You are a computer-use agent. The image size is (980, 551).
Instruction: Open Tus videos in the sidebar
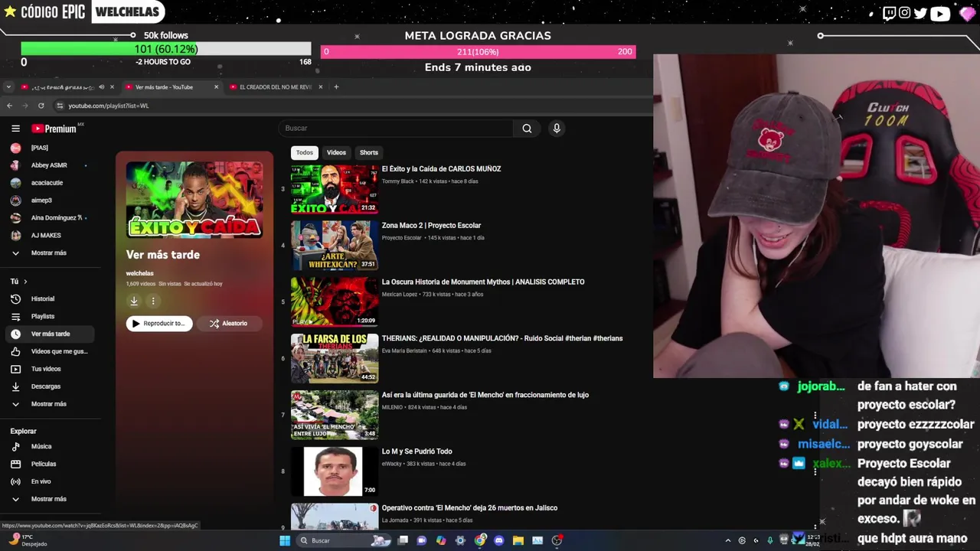tap(51, 369)
